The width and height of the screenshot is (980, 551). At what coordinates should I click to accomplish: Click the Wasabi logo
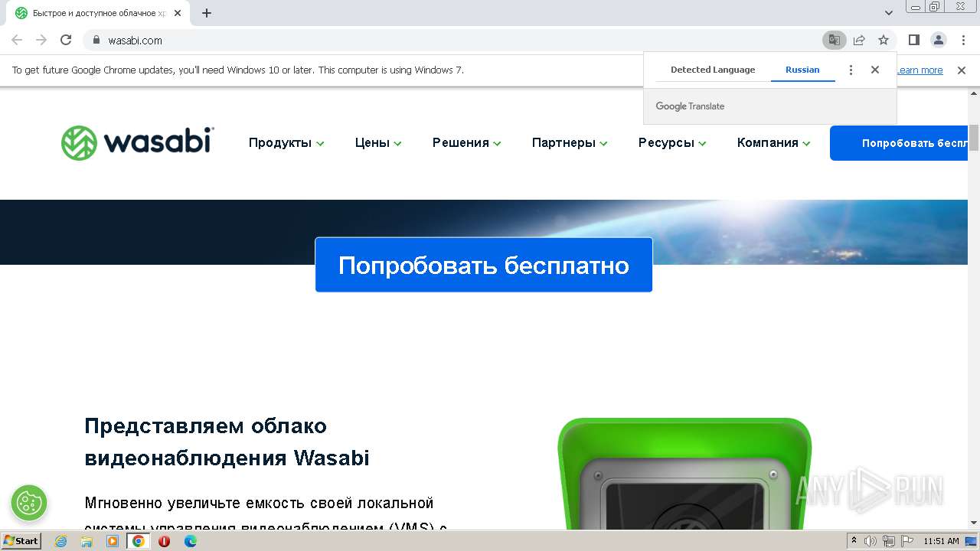coord(138,142)
